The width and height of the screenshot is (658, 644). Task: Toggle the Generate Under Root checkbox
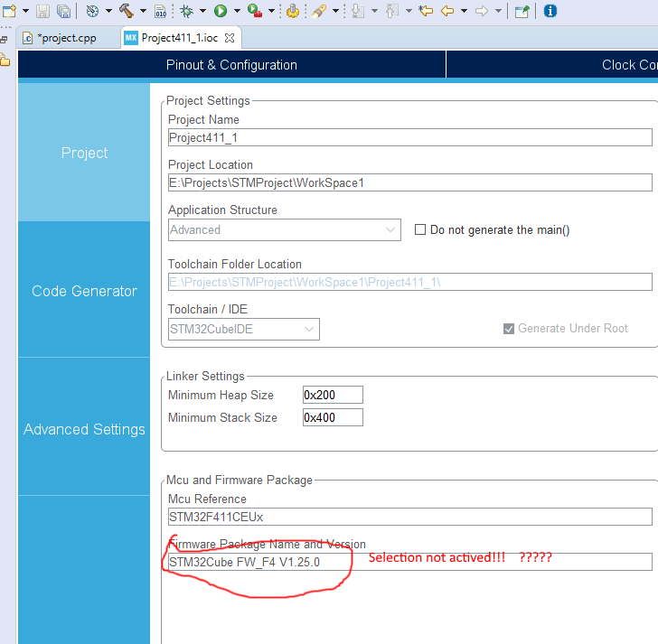509,329
